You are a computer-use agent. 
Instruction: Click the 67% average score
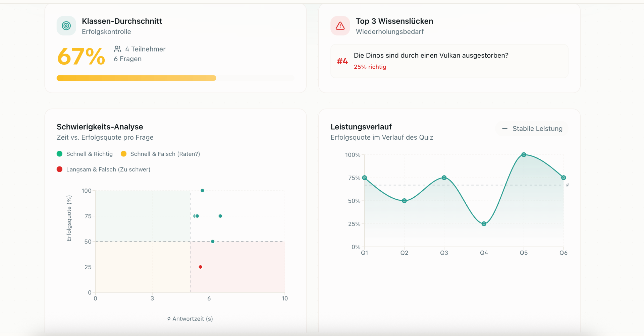[81, 56]
